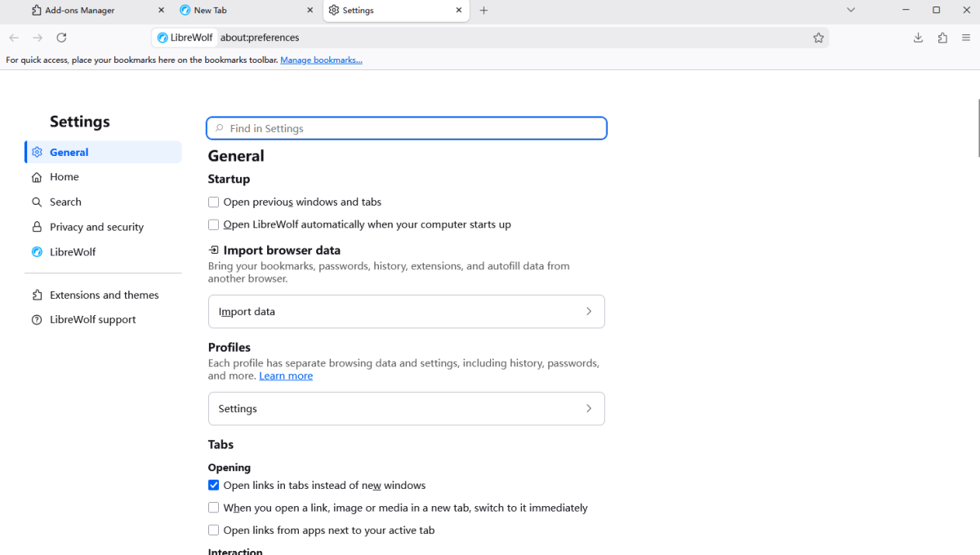The width and height of the screenshot is (980, 555).
Task: Check Open links from apps next to active tab
Action: click(213, 531)
